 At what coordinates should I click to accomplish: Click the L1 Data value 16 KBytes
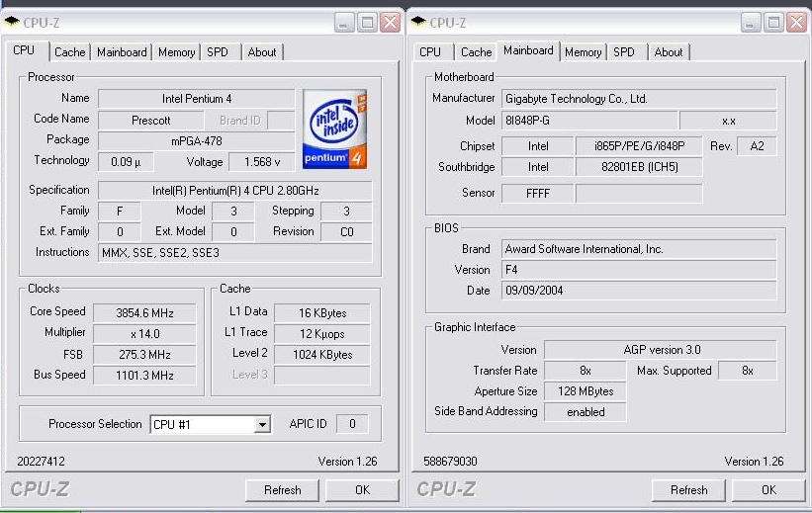322,313
